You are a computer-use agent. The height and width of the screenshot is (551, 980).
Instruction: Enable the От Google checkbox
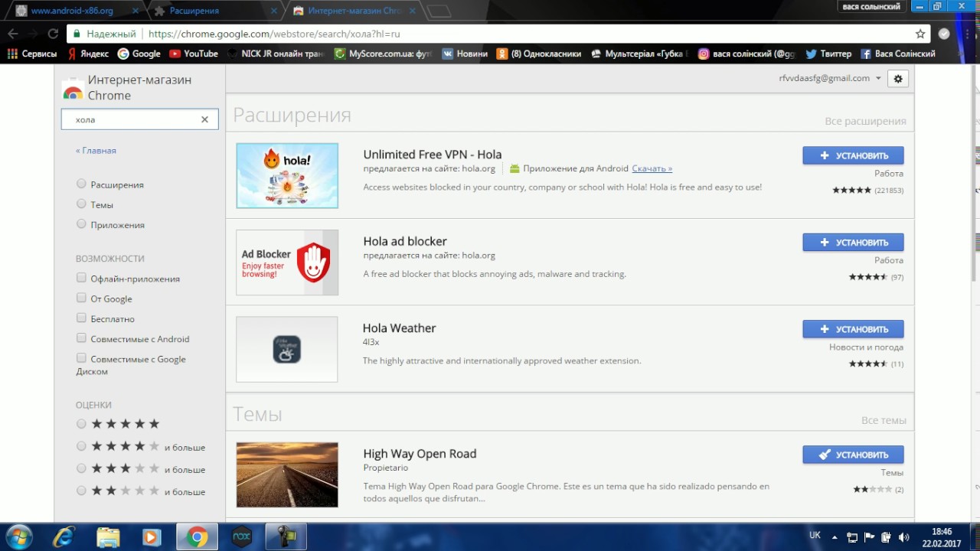point(81,298)
